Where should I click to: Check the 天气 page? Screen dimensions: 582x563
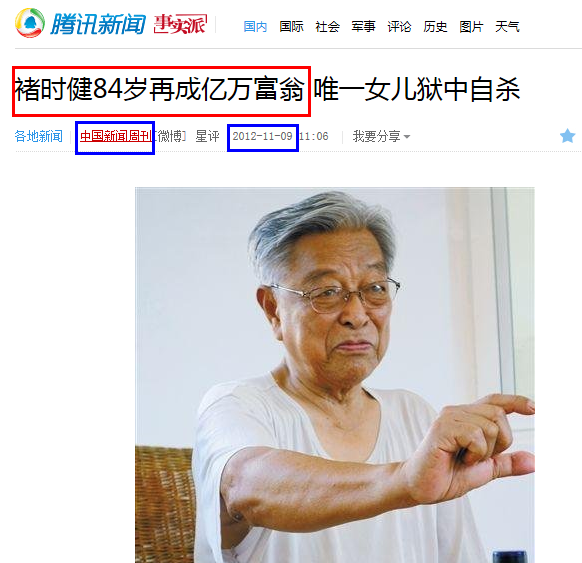507,27
